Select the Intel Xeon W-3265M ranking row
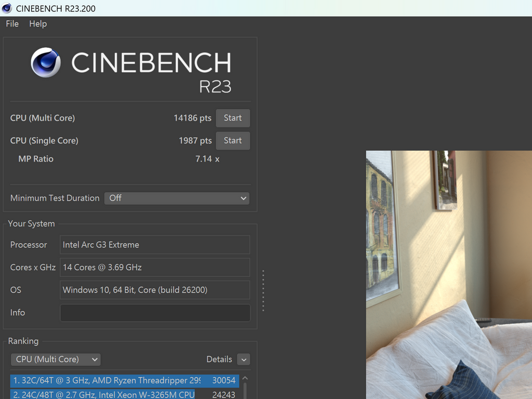This screenshot has height=399, width=532. click(x=125, y=394)
